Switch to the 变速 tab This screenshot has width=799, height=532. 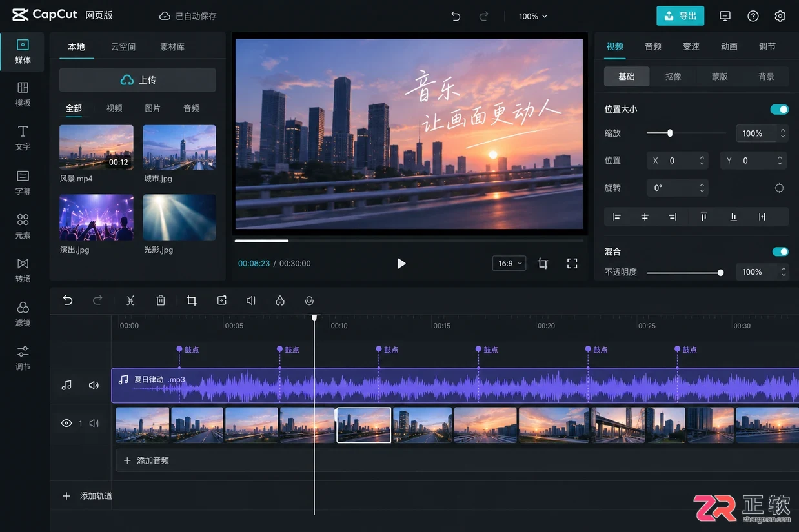[691, 46]
